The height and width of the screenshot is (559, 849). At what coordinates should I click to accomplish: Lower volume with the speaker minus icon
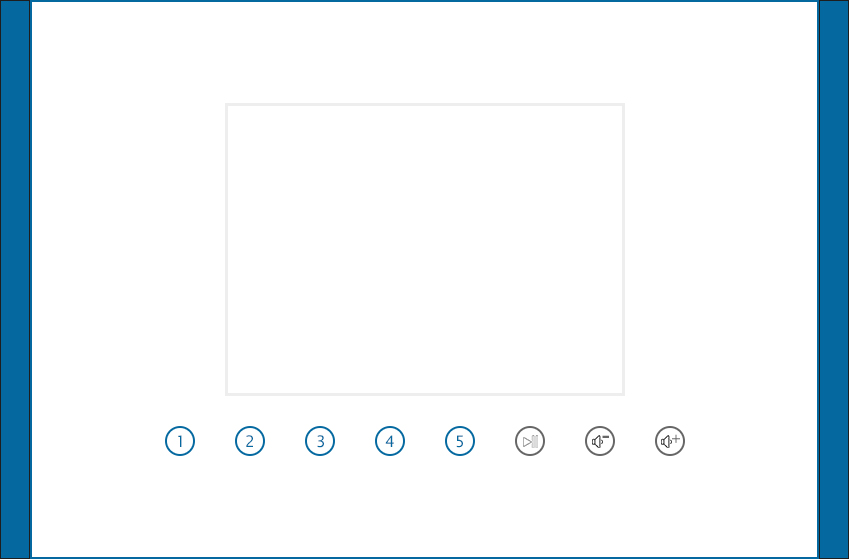point(600,441)
